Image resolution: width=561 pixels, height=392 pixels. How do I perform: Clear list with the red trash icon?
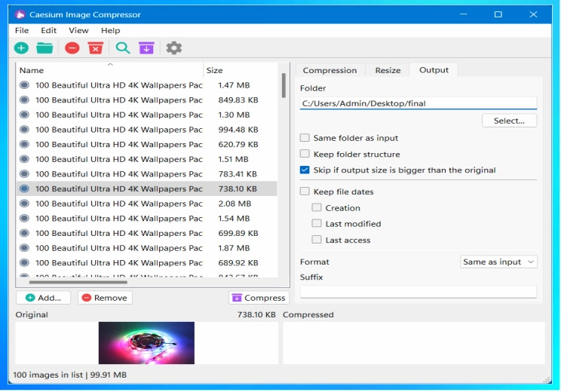pyautogui.click(x=96, y=48)
